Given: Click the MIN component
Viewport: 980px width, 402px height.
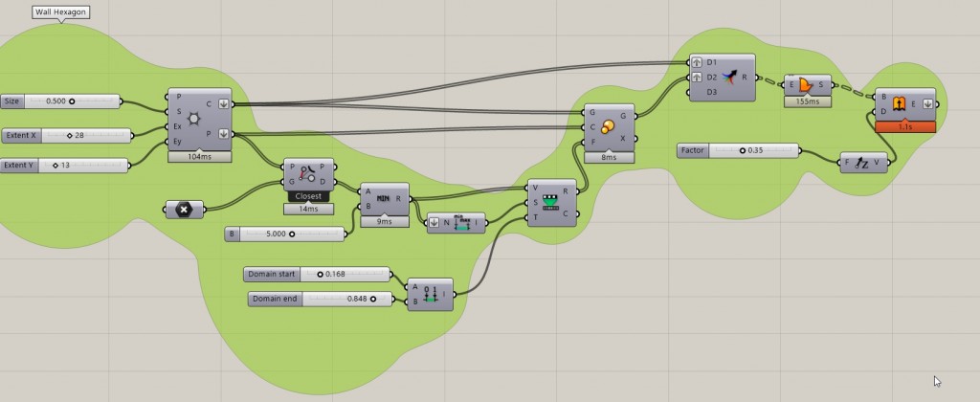Looking at the screenshot, I should [x=384, y=196].
